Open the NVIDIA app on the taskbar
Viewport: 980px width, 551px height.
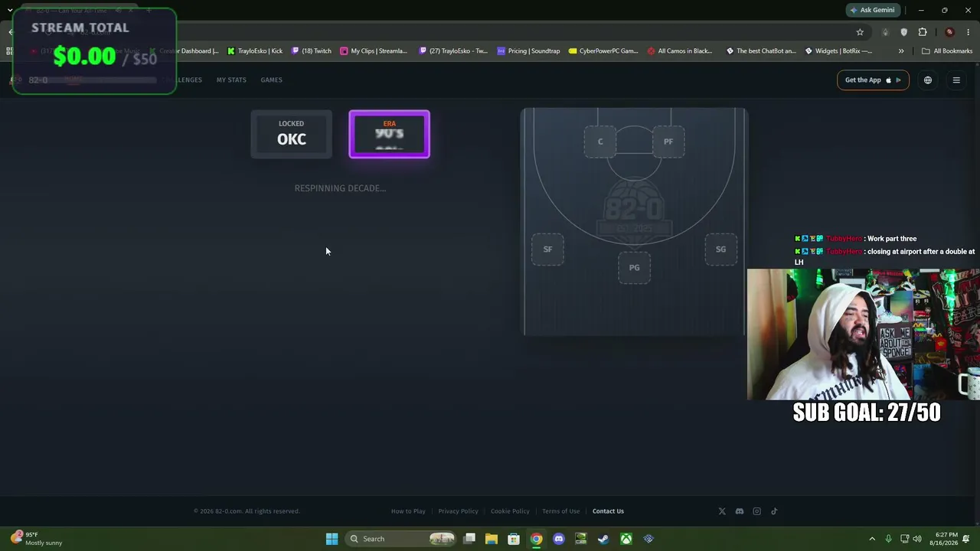581,539
